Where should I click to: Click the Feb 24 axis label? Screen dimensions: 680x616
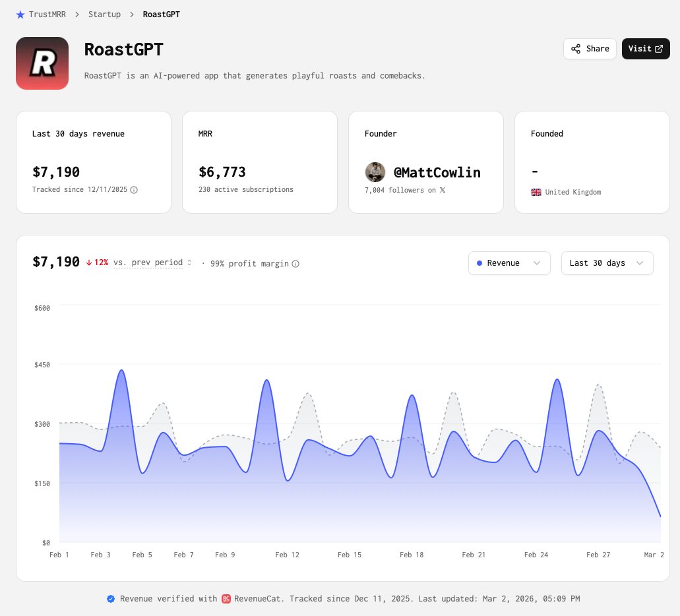pyautogui.click(x=536, y=555)
